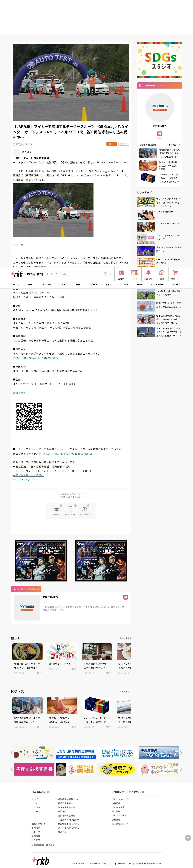Open サイトポリシー footer link
The image size is (193, 868).
click(78, 864)
